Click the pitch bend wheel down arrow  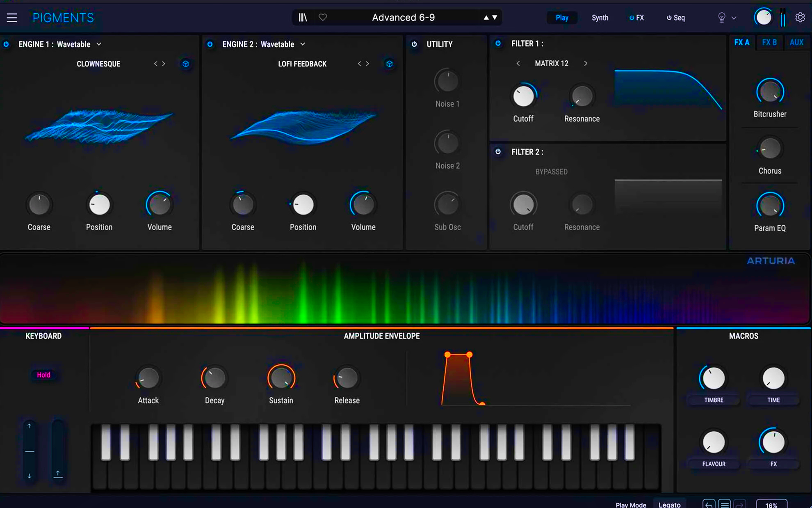coord(29,476)
